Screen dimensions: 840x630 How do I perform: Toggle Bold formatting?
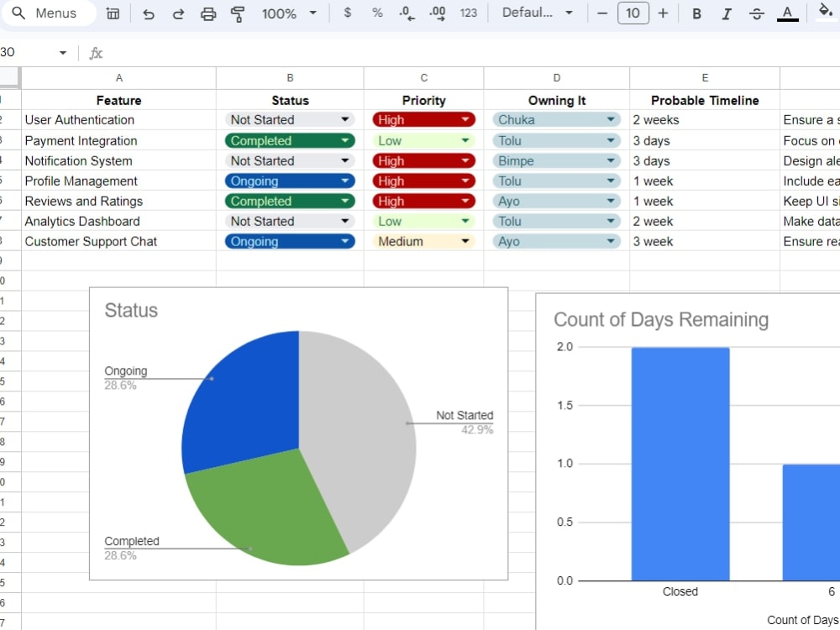[x=697, y=14]
